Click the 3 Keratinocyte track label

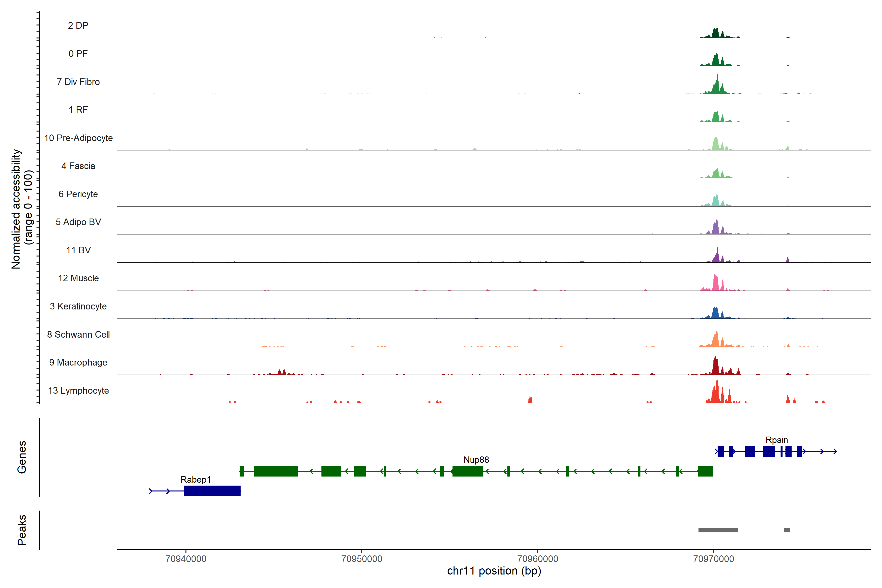coord(78,306)
